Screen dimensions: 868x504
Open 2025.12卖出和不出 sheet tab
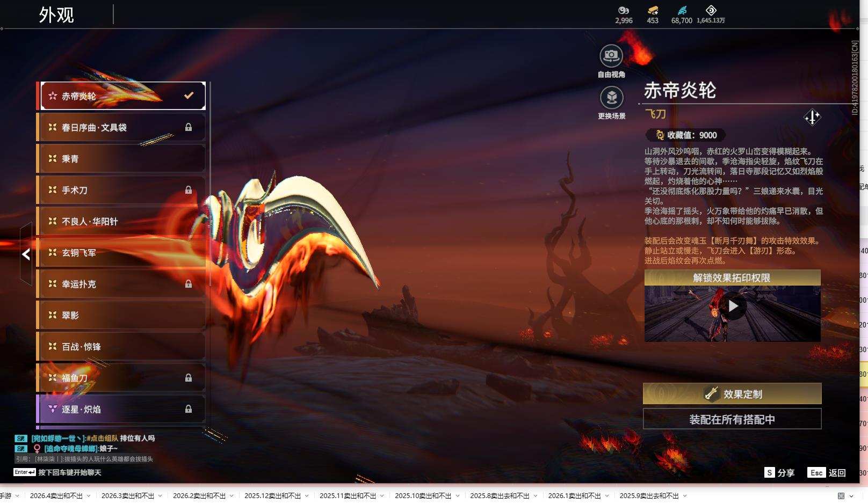point(273,495)
